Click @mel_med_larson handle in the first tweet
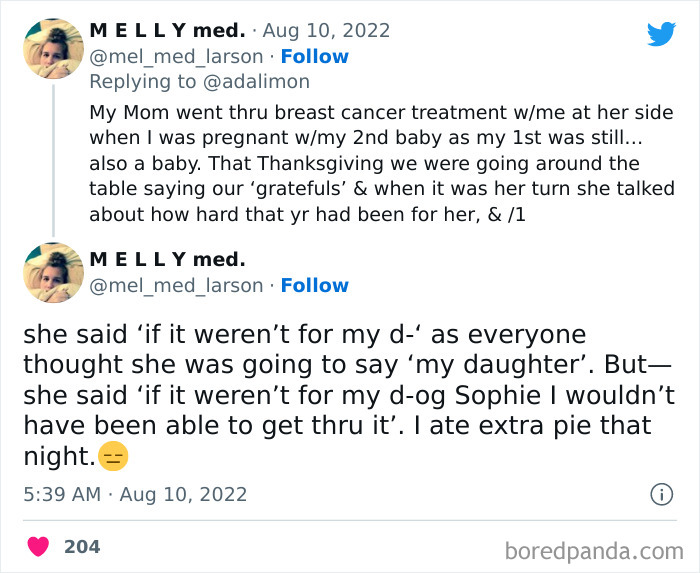The height and width of the screenshot is (573, 700). [177, 56]
